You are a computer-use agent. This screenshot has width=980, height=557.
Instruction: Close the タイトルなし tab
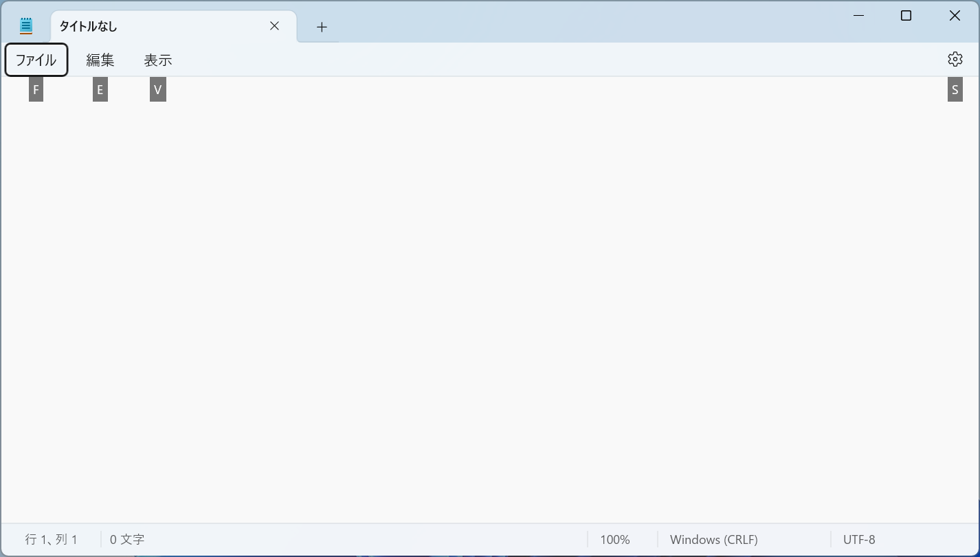coord(274,26)
